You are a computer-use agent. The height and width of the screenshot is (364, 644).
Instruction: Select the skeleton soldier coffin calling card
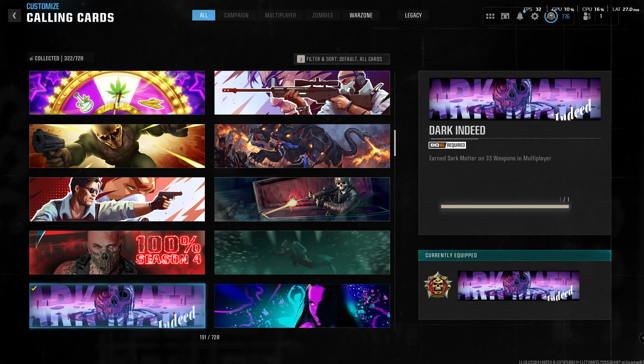click(x=302, y=199)
